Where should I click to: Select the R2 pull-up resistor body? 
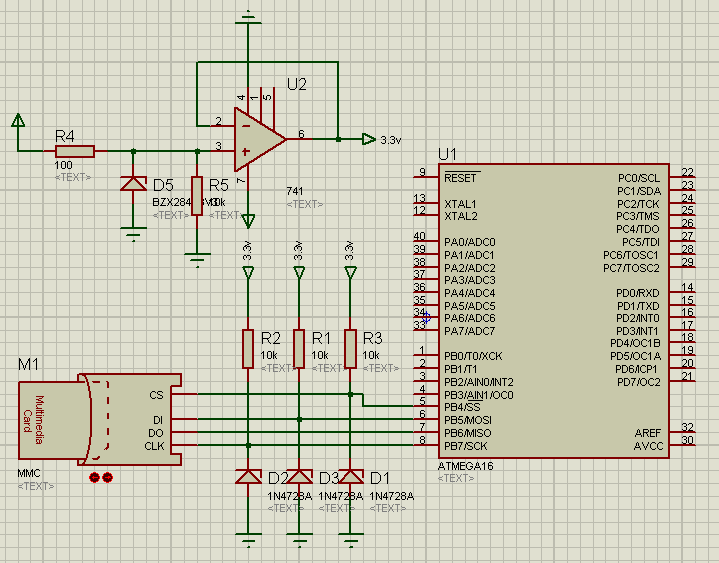tap(248, 348)
